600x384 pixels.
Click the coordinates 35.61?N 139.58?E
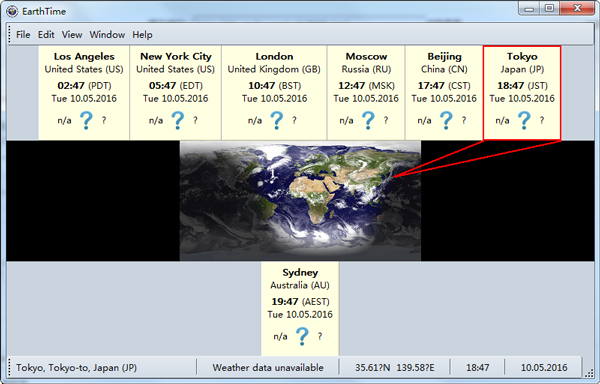pos(395,368)
